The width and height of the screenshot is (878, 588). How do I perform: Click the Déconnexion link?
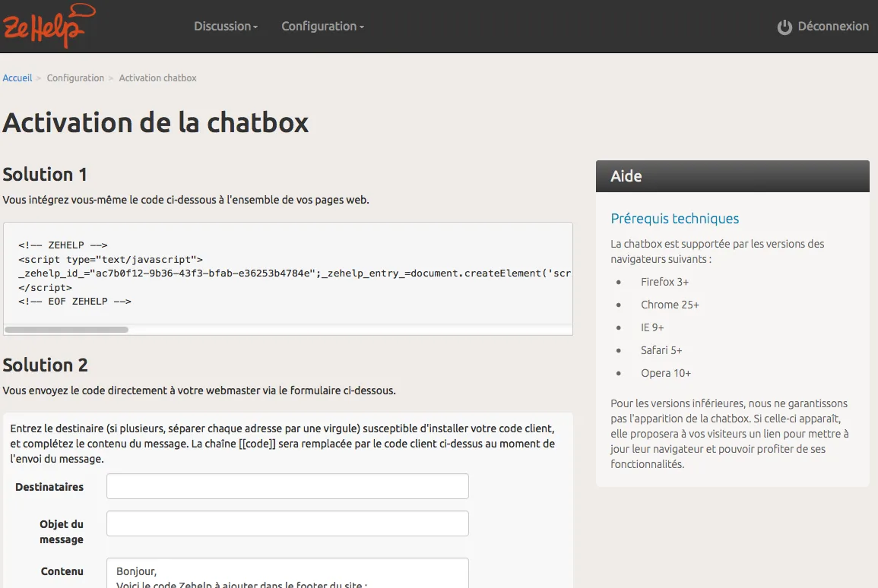pyautogui.click(x=832, y=27)
